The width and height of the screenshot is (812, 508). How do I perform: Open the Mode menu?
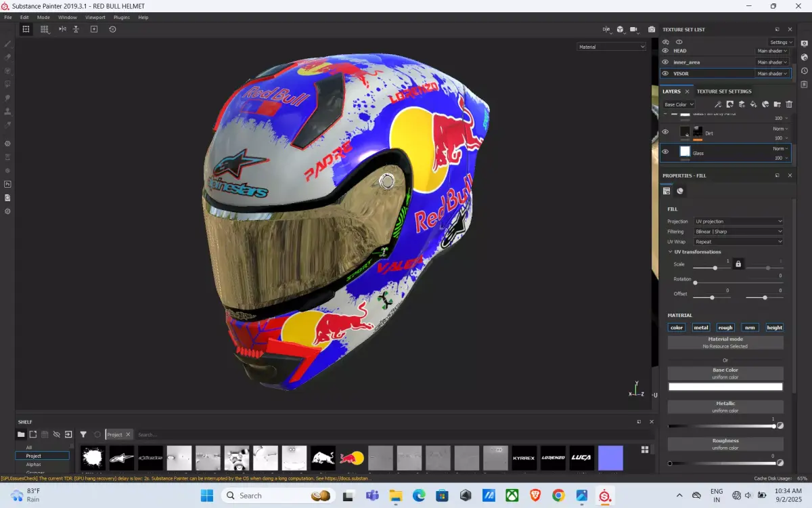pos(43,17)
